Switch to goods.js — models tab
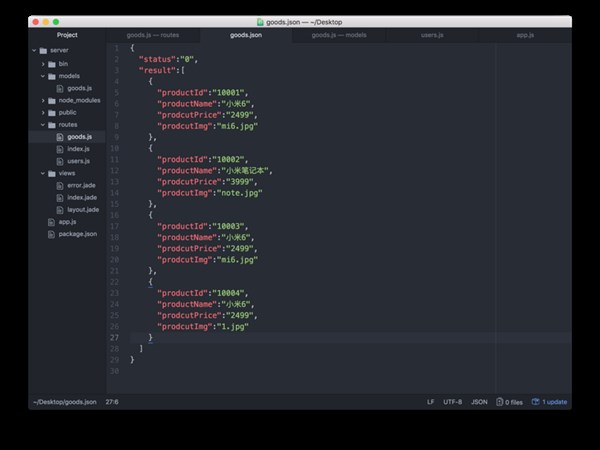 coord(339,35)
